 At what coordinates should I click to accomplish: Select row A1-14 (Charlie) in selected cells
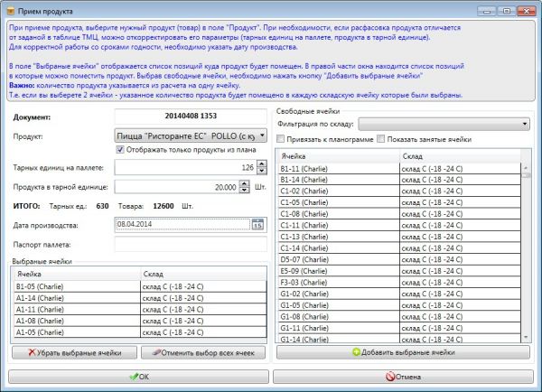[74, 296]
